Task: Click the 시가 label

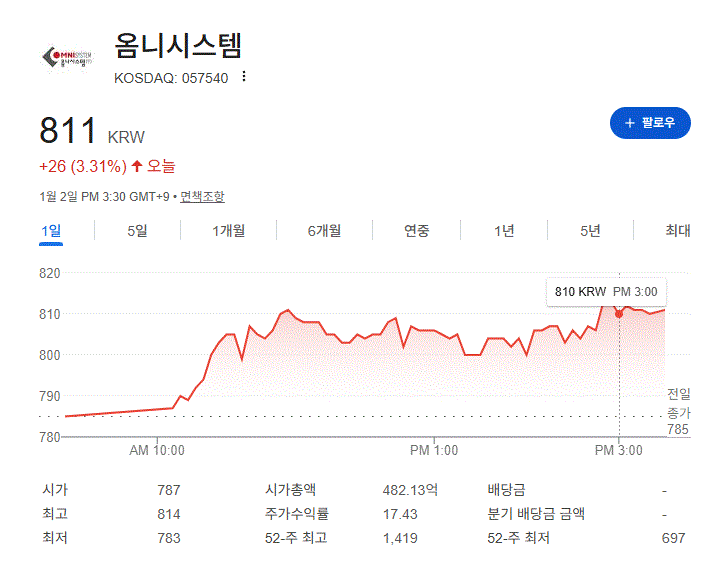Action: [x=55, y=489]
